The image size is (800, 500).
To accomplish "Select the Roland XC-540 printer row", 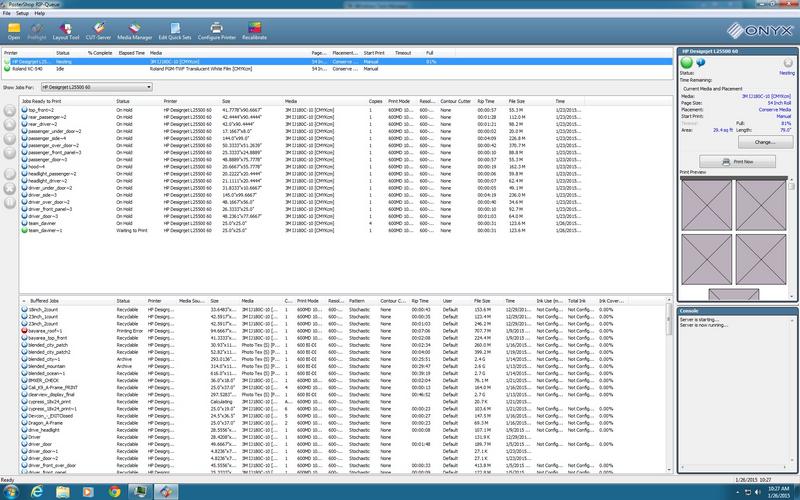I will [337, 68].
